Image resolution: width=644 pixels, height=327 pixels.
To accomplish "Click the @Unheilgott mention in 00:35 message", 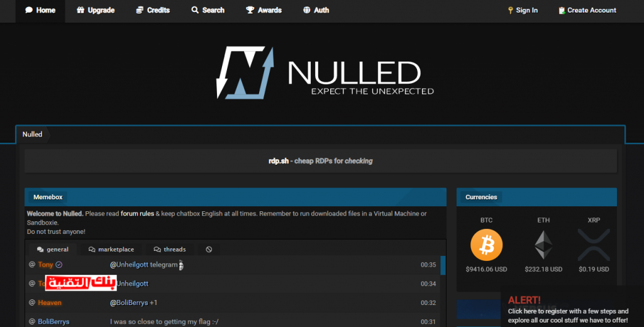I will click(x=129, y=265).
